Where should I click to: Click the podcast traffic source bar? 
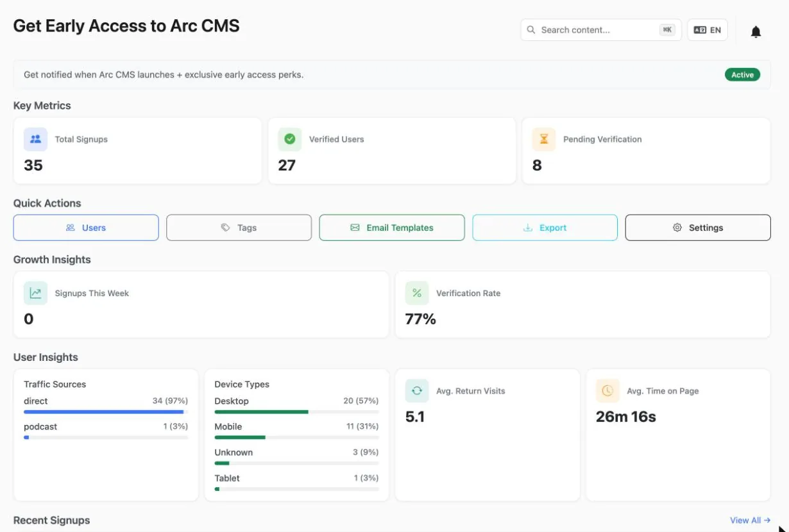pos(106,437)
